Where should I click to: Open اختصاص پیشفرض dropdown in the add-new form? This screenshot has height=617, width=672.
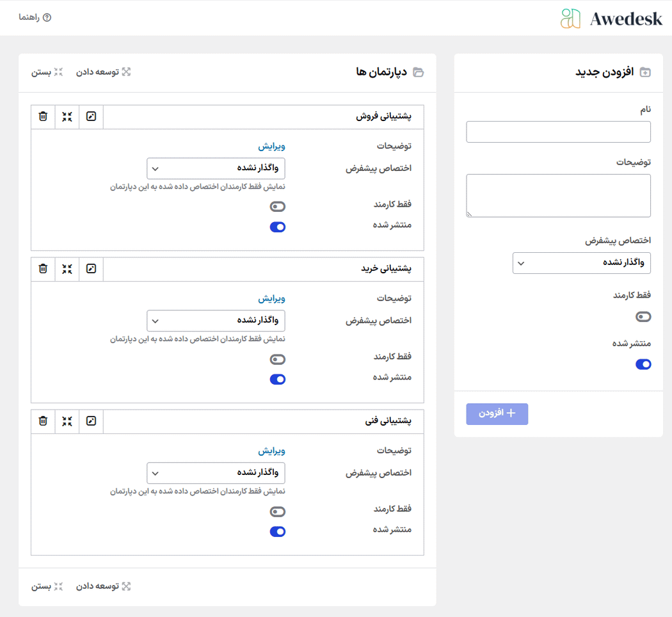tap(581, 263)
